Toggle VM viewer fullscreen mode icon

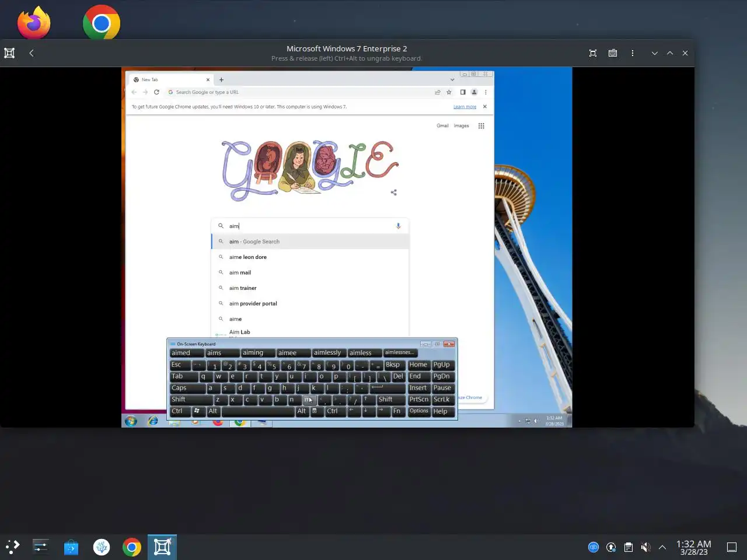coord(593,53)
